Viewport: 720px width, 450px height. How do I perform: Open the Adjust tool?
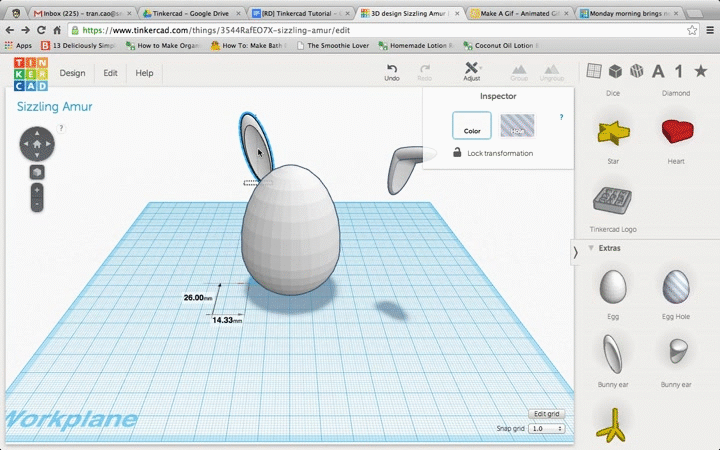pos(471,68)
